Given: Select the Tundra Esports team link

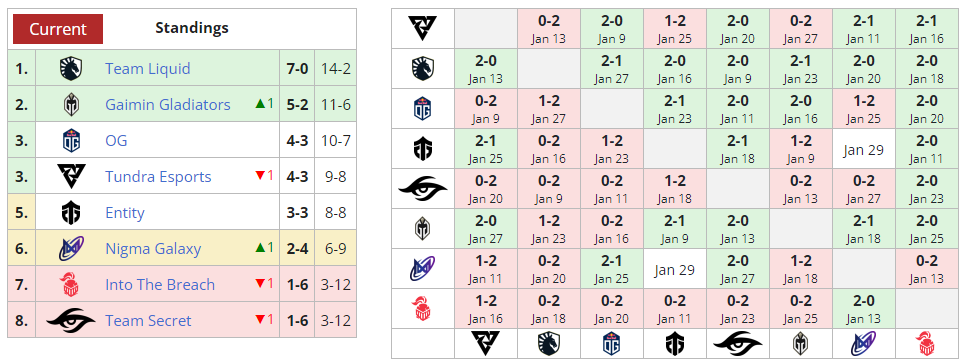Looking at the screenshot, I should 158,177.
